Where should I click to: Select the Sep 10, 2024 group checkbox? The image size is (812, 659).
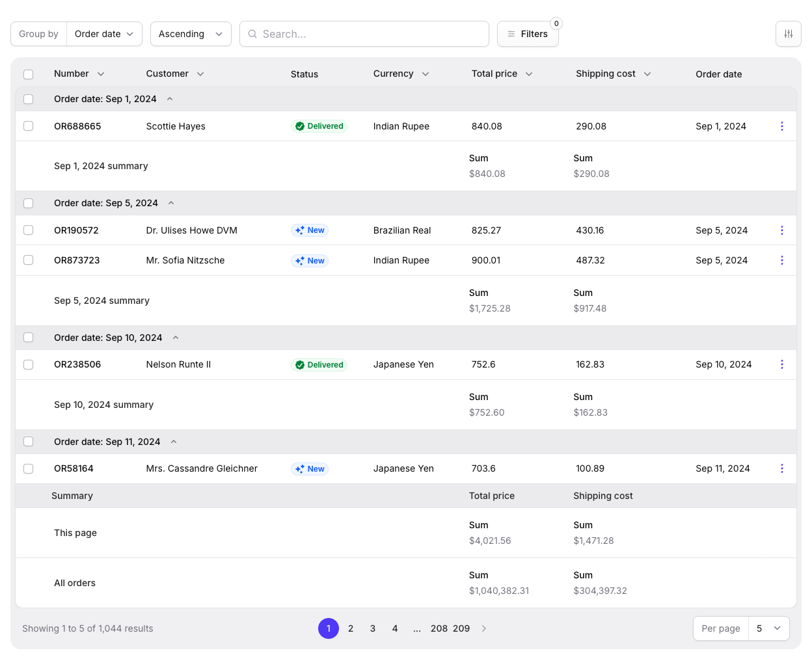tap(29, 338)
